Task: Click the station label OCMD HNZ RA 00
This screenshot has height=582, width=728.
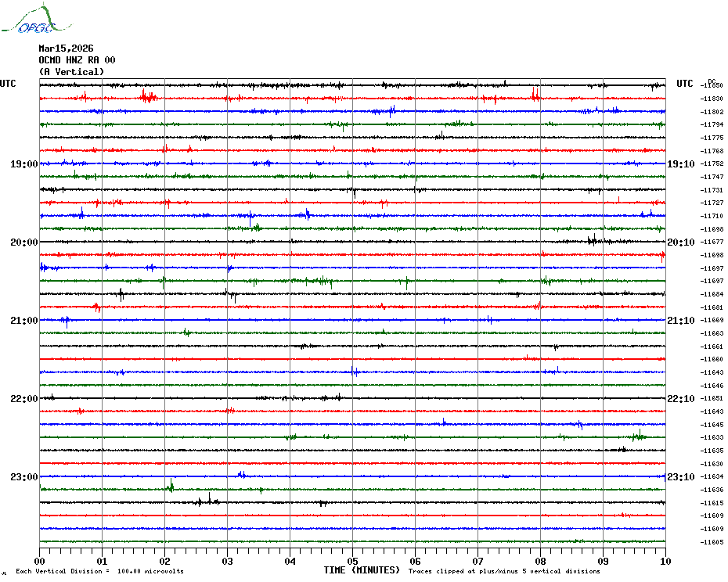Action: pyautogui.click(x=77, y=60)
